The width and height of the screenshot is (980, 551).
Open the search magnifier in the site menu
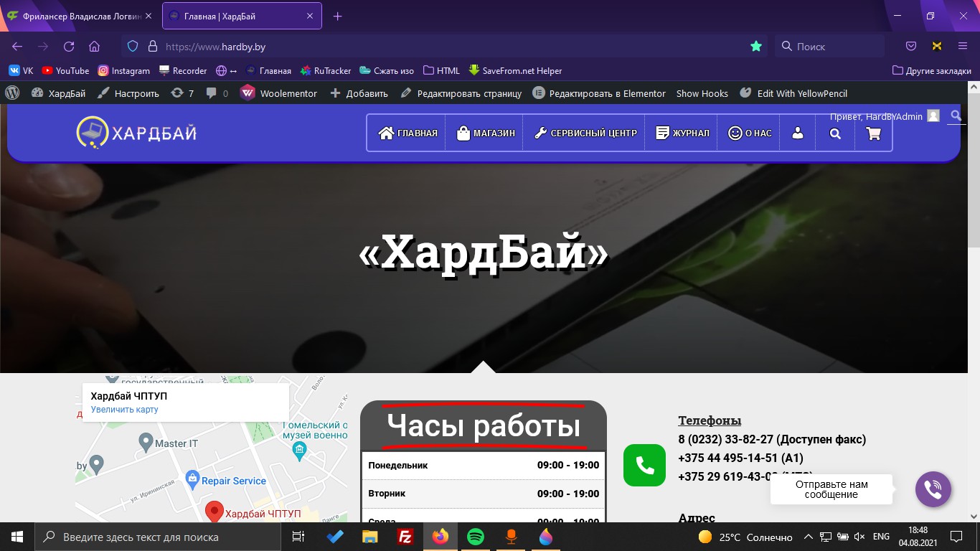click(835, 133)
